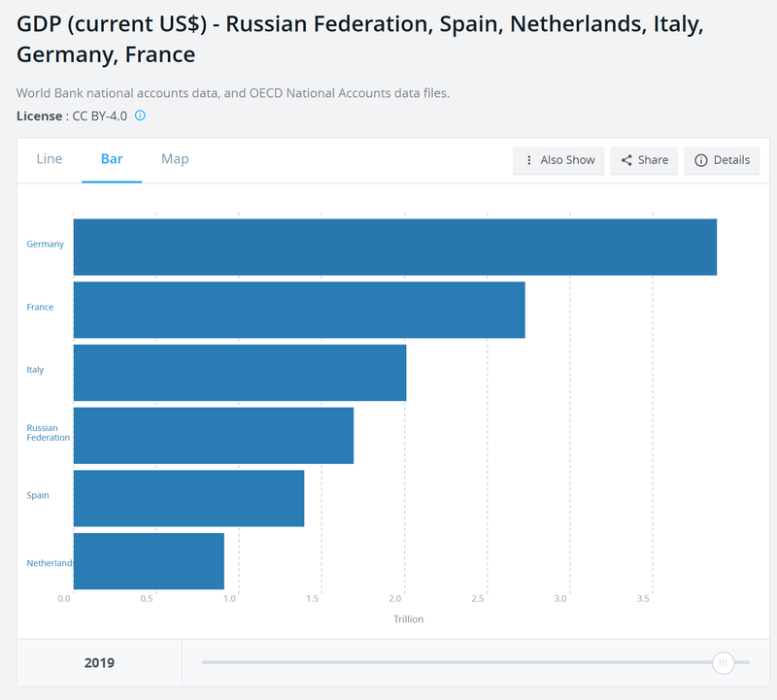Click the 1.5 x-axis tick label
The height and width of the screenshot is (700, 777).
(x=312, y=599)
